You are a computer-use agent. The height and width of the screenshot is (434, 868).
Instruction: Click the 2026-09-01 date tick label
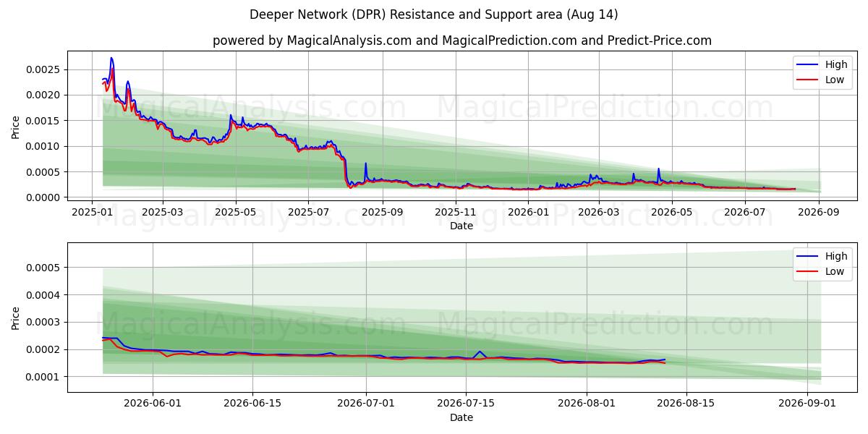coord(808,403)
